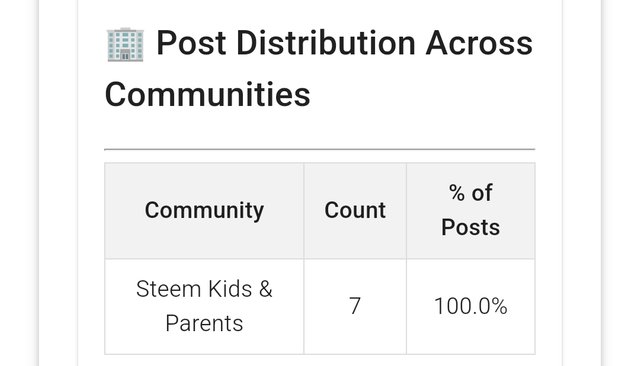
Task: Click the "Communities" heading word
Action: pyautogui.click(x=207, y=94)
